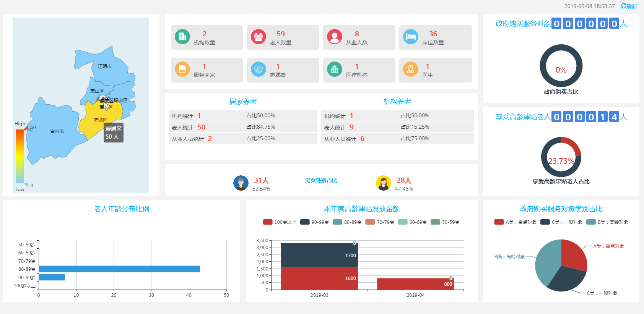
Task: Select 江阴市 region on the map
Action: pos(111,71)
